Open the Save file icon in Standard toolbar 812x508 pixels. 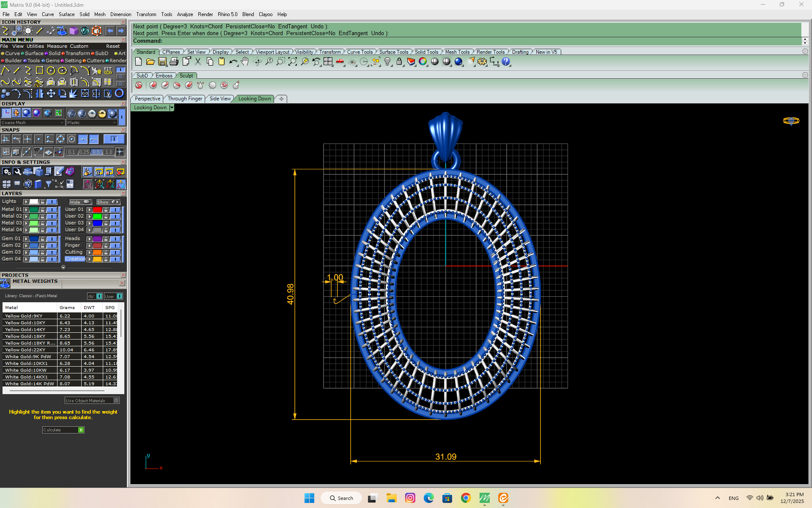tap(162, 62)
